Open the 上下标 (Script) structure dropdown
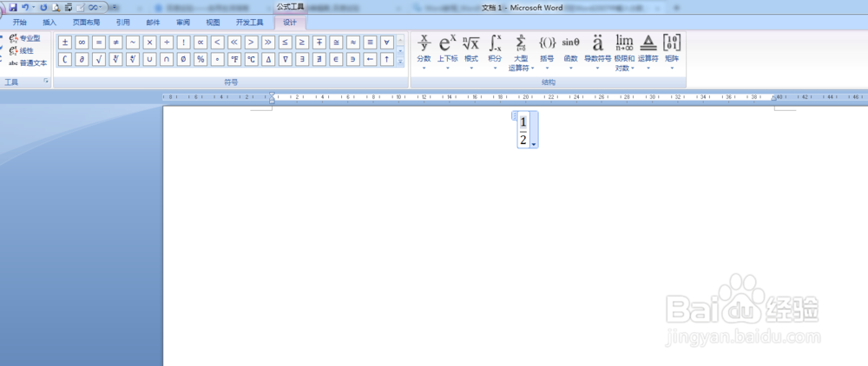 click(x=447, y=53)
